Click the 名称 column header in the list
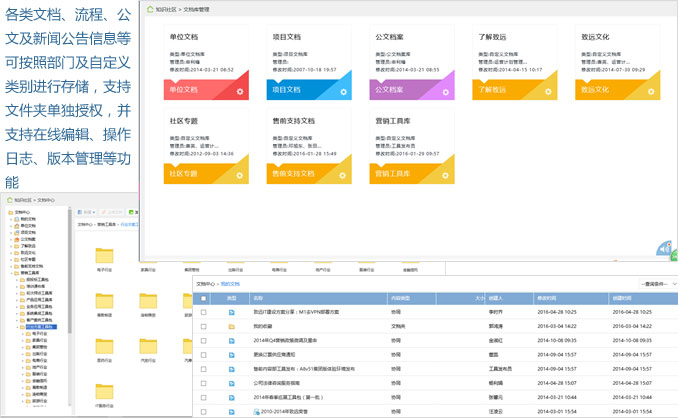Image resolution: width=678 pixels, height=418 pixels. tap(258, 298)
